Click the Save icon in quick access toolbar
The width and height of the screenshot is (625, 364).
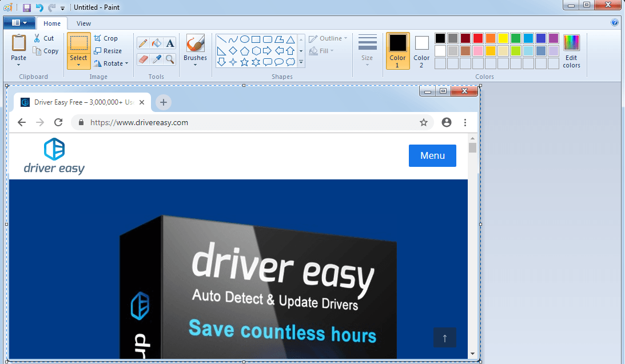point(27,7)
